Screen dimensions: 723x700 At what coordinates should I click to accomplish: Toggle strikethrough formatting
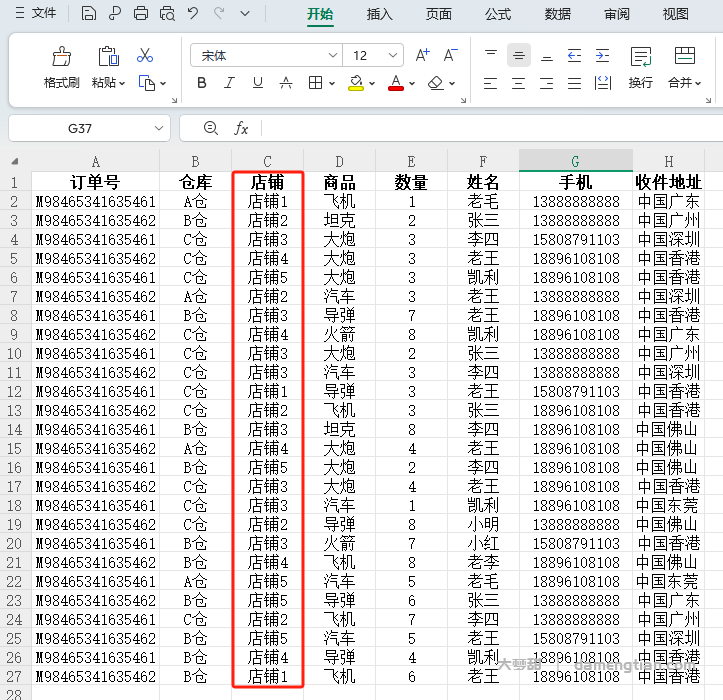(286, 83)
